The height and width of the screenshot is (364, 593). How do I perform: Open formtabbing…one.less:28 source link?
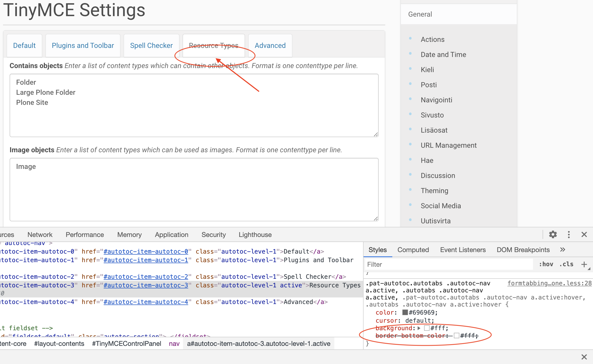pos(549,283)
